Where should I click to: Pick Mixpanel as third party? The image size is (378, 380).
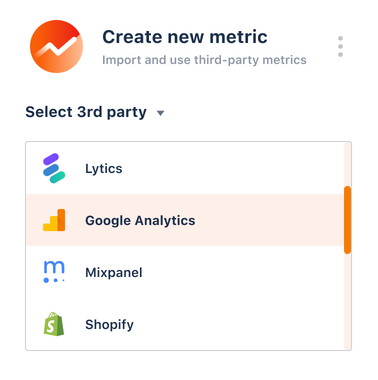185,272
